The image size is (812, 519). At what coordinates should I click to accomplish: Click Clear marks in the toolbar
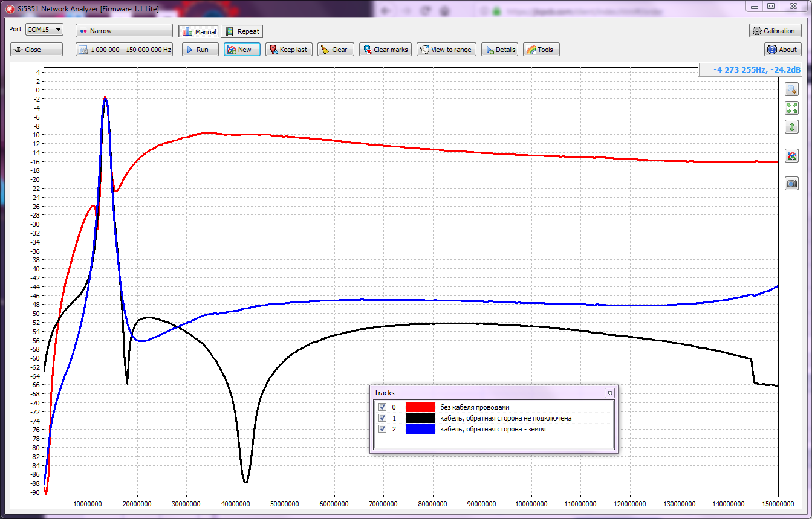385,50
